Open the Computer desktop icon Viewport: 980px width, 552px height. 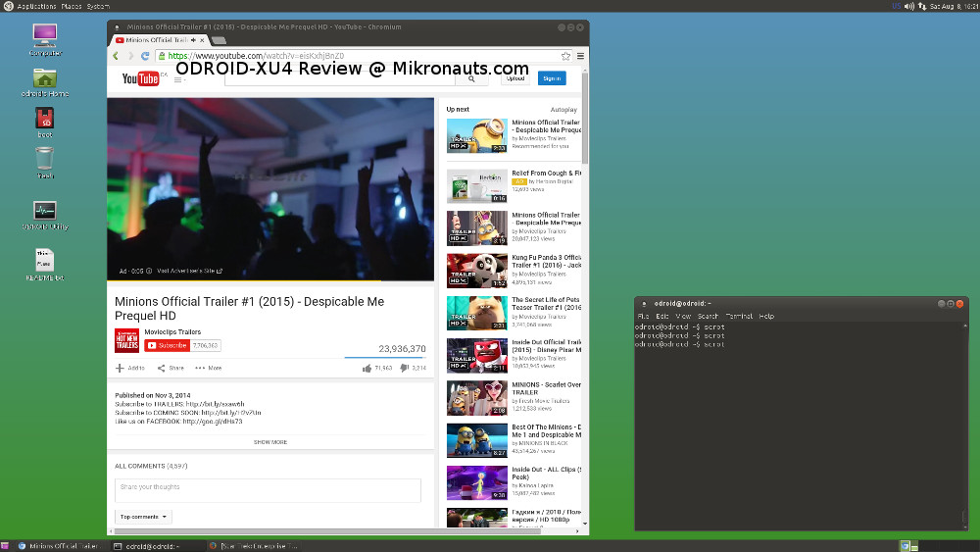coord(44,35)
